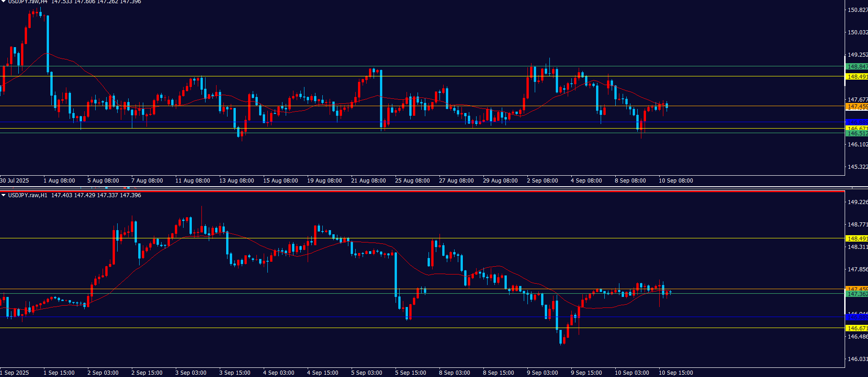Click the 146.031 price scale value
868x377 pixels.
857,359
